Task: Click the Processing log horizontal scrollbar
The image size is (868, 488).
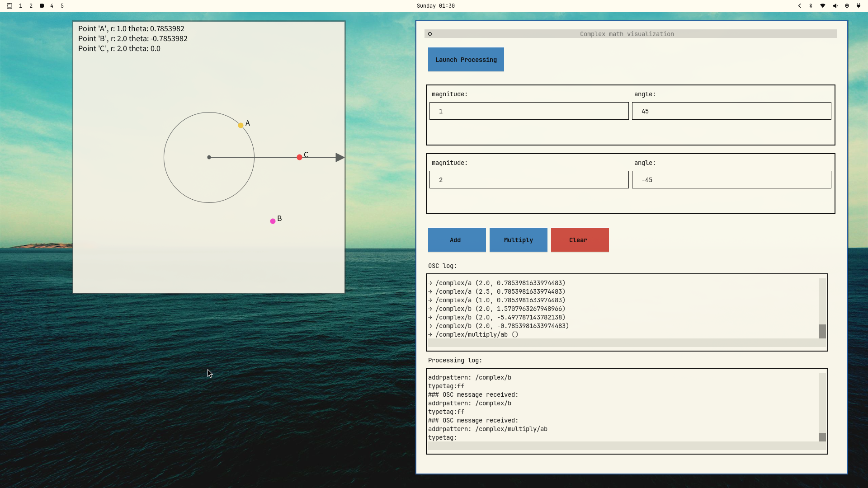Action: point(627,446)
